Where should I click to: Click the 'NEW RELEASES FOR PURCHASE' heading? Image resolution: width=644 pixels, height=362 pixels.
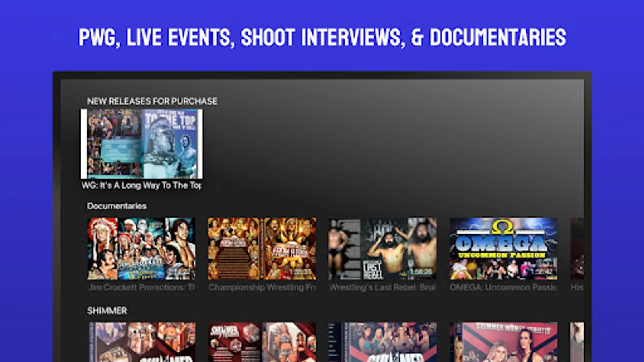[x=152, y=101]
